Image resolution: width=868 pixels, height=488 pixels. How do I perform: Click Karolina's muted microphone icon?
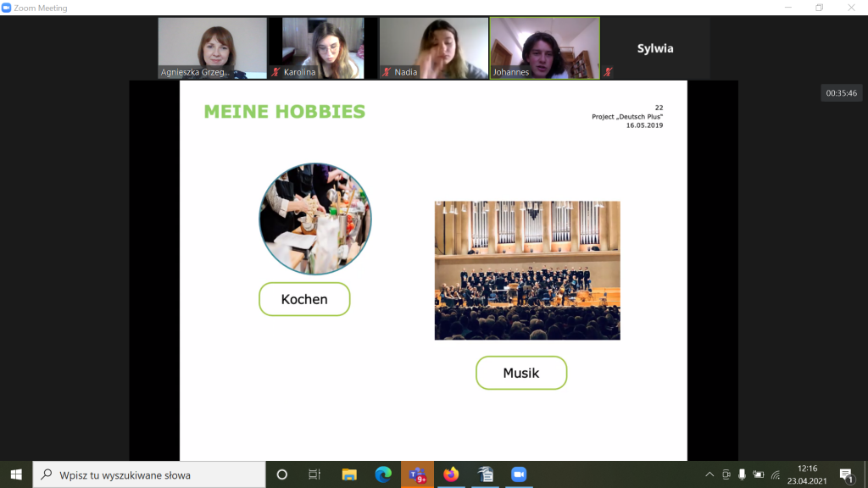point(275,72)
